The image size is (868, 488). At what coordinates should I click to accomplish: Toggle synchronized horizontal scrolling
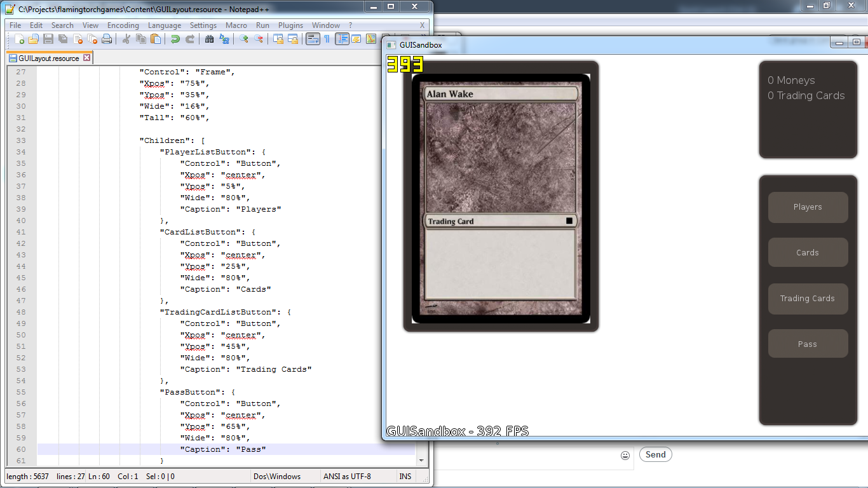(x=293, y=39)
